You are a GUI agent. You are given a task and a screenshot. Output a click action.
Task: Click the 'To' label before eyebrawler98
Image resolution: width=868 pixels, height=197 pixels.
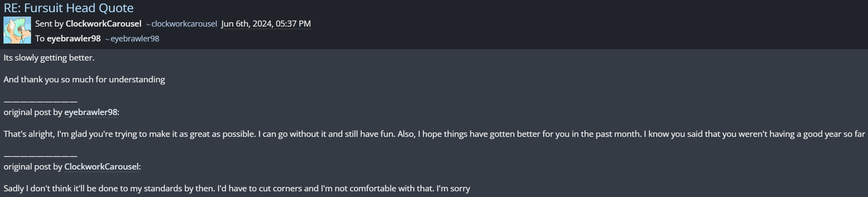coord(40,38)
